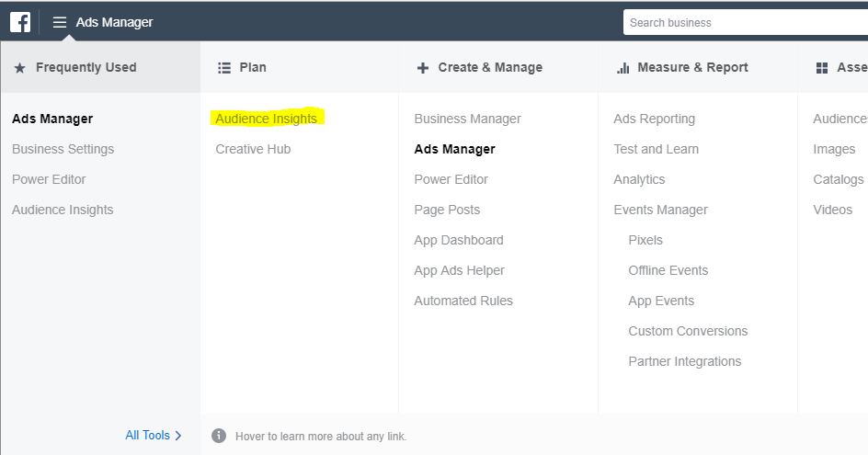Click the plus icon beside Create & Manage
Viewport: 868px width, 455px height.
(423, 67)
